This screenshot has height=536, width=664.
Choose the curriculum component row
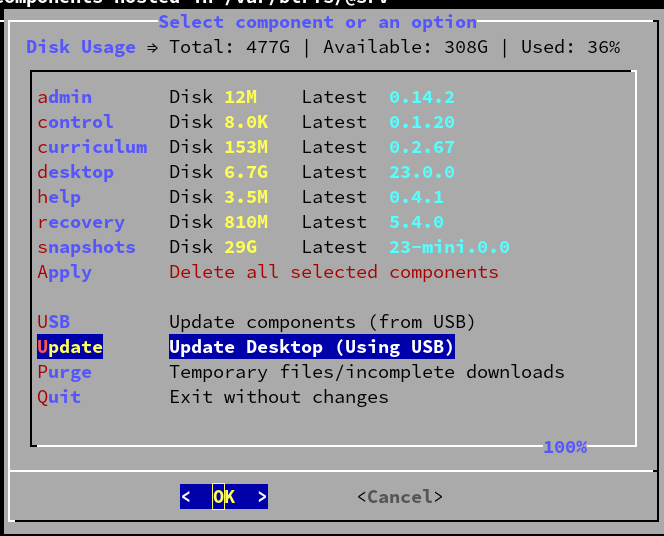click(92, 147)
